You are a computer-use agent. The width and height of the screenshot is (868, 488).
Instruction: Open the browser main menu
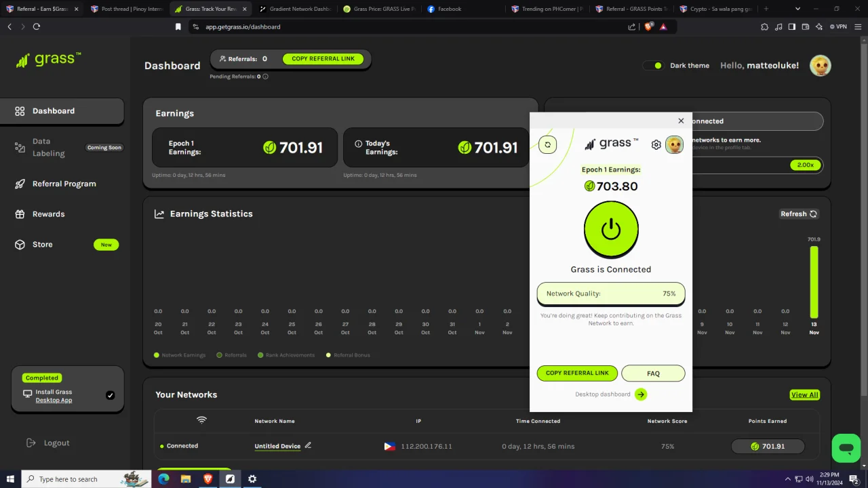point(859,26)
